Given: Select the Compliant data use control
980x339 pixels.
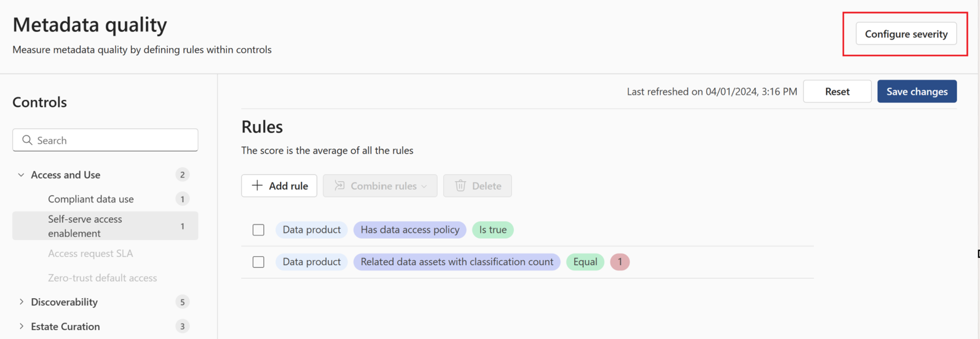Looking at the screenshot, I should (x=91, y=199).
